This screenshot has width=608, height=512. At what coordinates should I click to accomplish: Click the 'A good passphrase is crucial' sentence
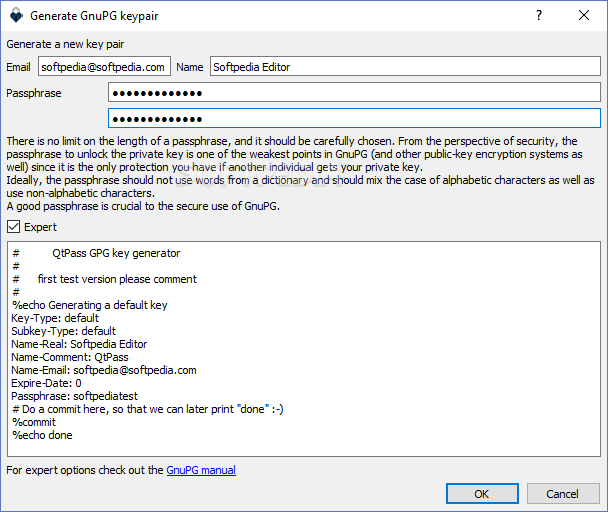(143, 206)
